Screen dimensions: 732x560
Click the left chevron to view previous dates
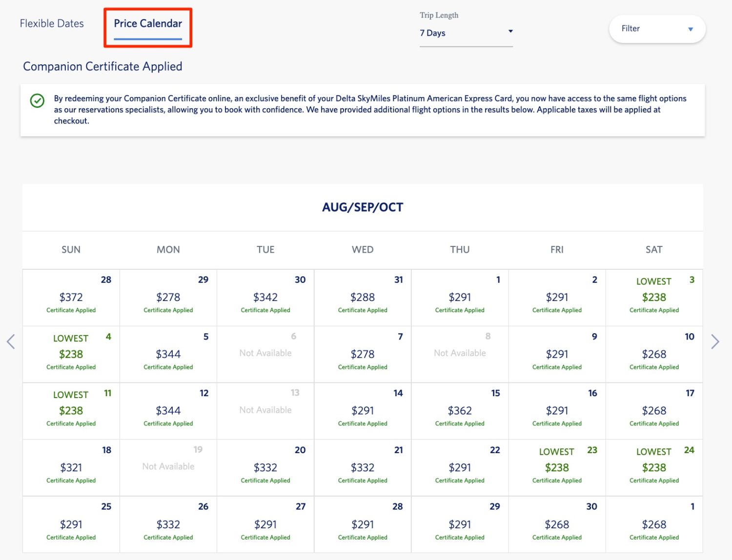click(x=11, y=341)
